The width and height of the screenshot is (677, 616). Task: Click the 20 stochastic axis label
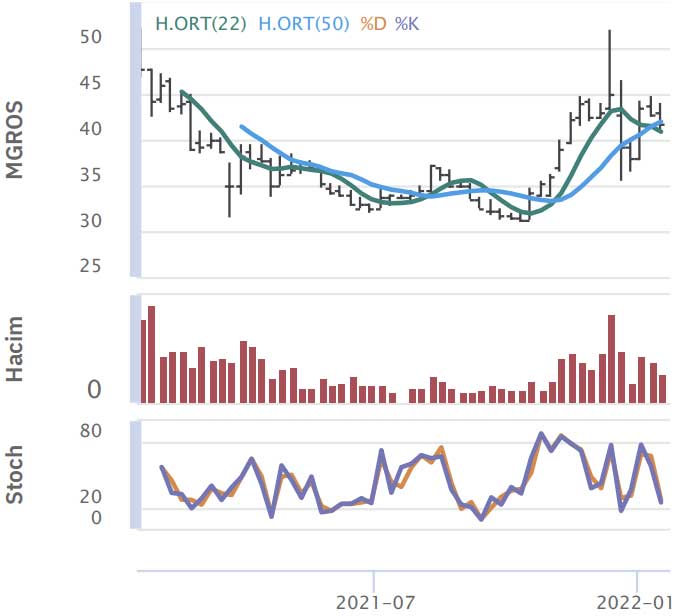coord(91,497)
